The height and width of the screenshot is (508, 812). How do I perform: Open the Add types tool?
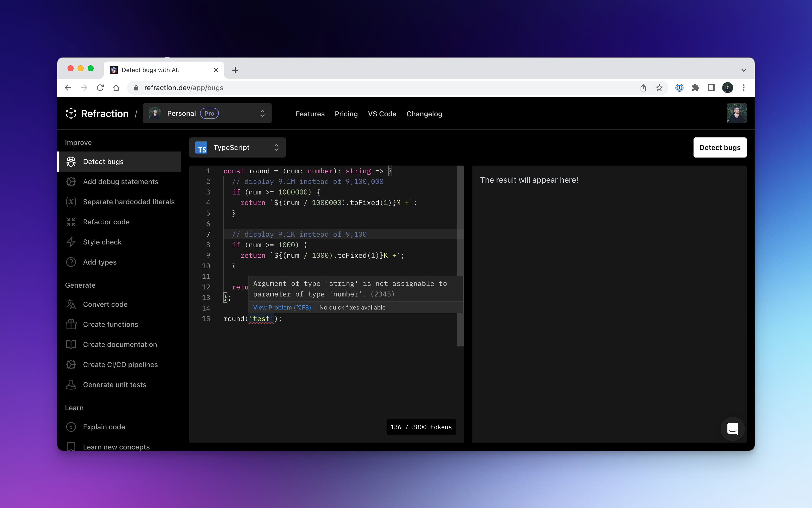(100, 262)
